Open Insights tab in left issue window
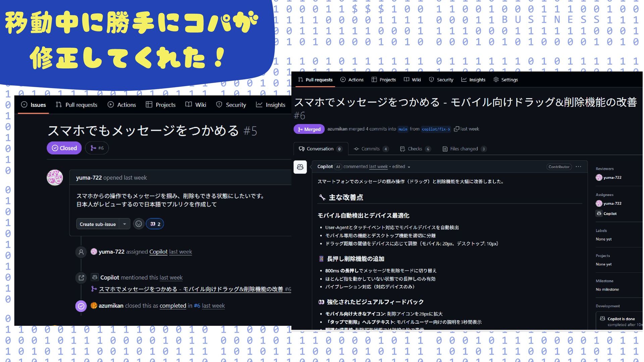644x362 pixels. [x=271, y=105]
